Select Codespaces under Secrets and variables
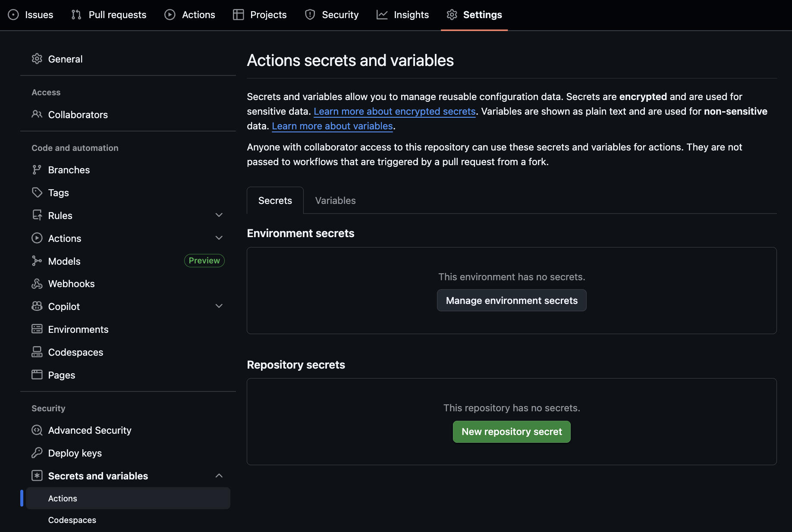 72,520
